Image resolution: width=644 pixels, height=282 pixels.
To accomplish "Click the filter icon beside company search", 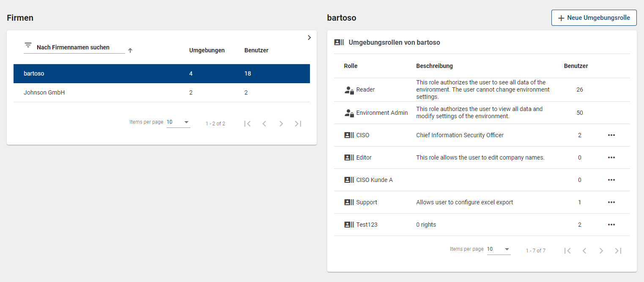I will [28, 45].
